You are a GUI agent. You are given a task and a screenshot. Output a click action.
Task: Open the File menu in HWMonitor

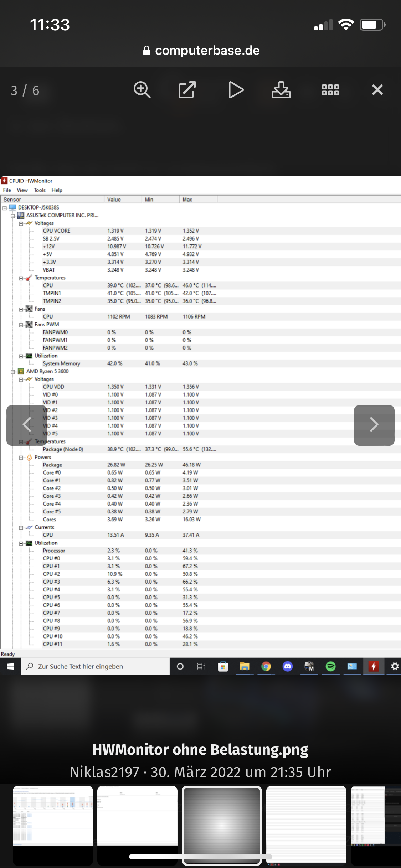[7, 190]
